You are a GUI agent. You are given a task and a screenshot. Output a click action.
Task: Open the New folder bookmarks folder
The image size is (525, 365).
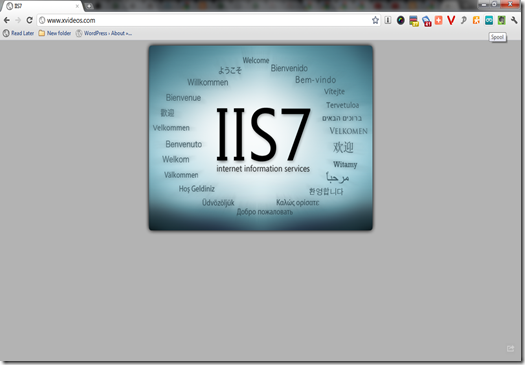point(55,33)
